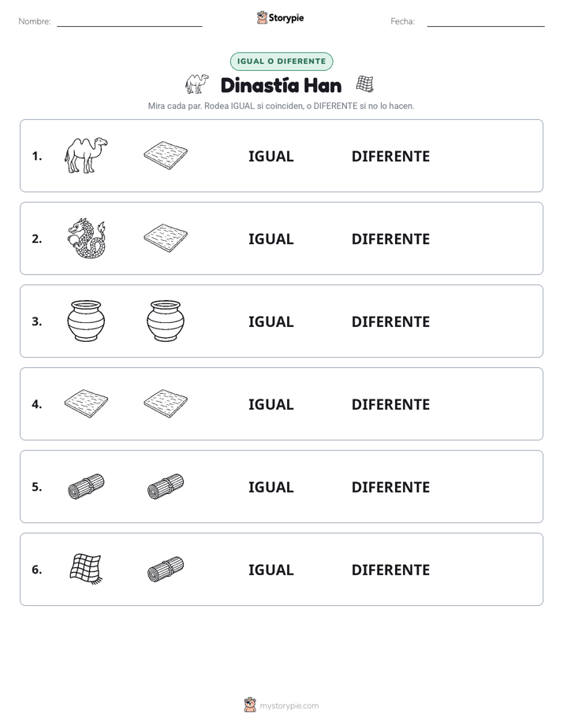563x728 pixels.
Task: Click the Storypie bear logo in the header
Action: (x=262, y=17)
